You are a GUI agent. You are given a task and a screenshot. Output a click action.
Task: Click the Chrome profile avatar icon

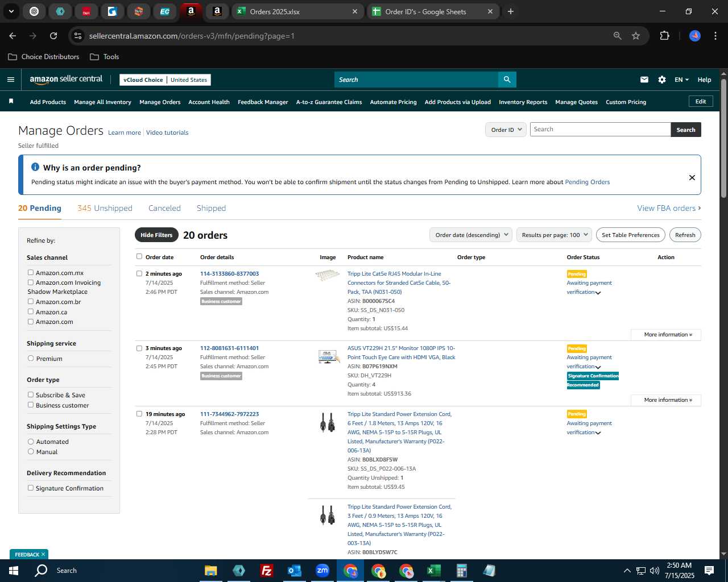click(x=695, y=36)
